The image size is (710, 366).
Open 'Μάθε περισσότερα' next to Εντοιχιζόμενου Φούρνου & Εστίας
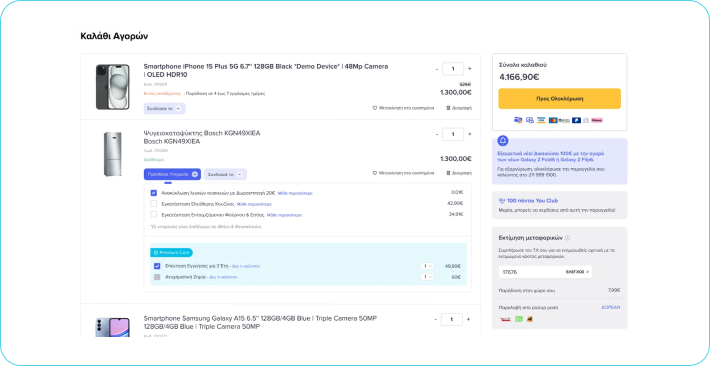click(284, 215)
